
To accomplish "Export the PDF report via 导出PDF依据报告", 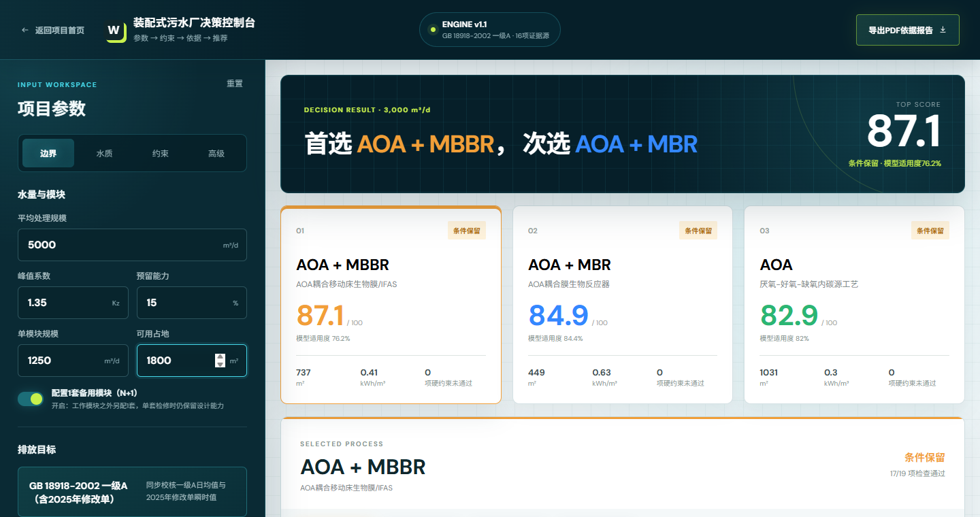I will pyautogui.click(x=907, y=30).
